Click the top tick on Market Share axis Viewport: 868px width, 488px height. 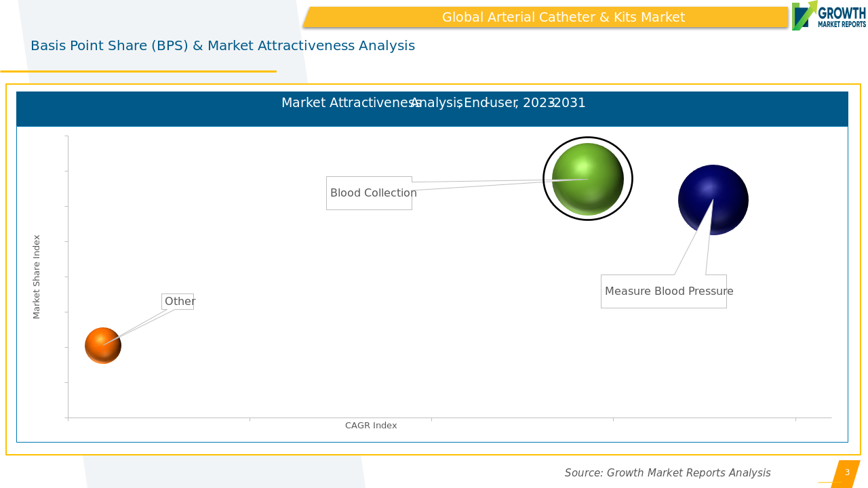pos(66,136)
